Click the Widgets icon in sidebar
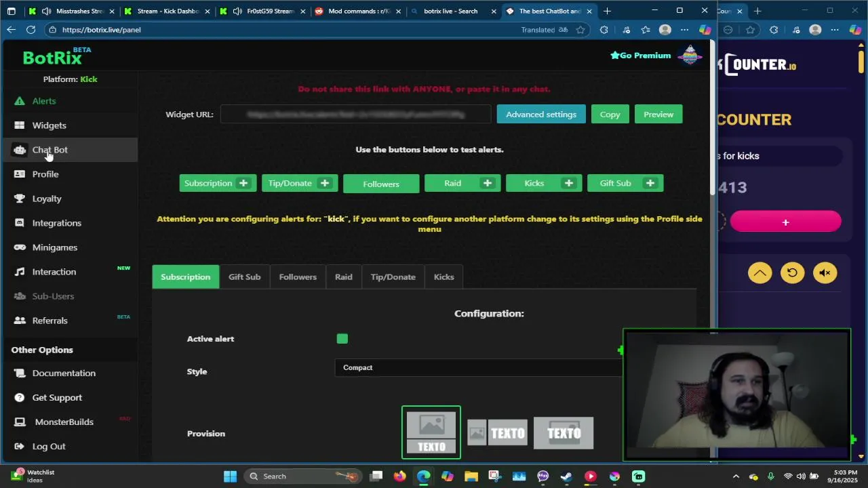Viewport: 868px width, 488px height. (19, 125)
